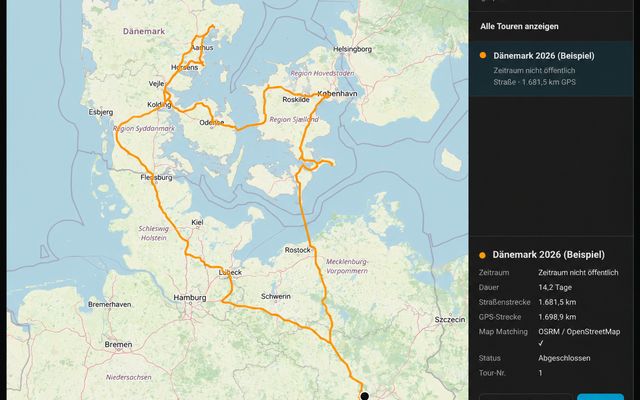This screenshot has width=640, height=400.
Task: Click the Dänemark country label on the map
Action: [x=144, y=31]
